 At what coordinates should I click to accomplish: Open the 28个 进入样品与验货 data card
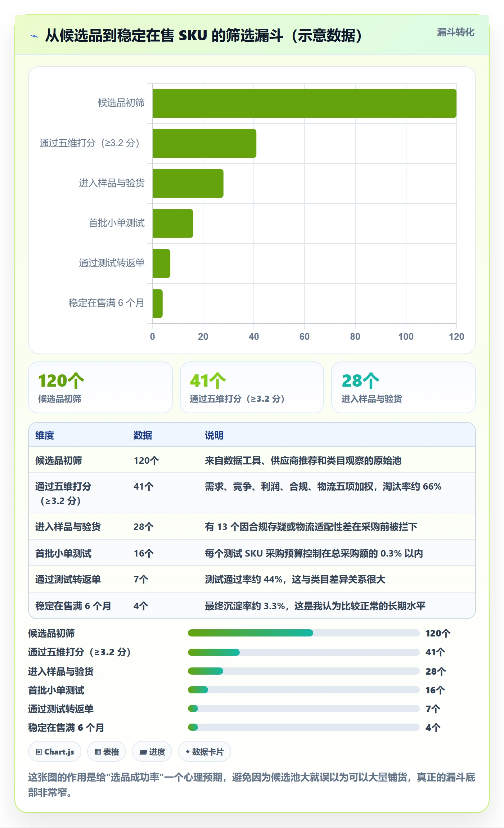pos(404,387)
